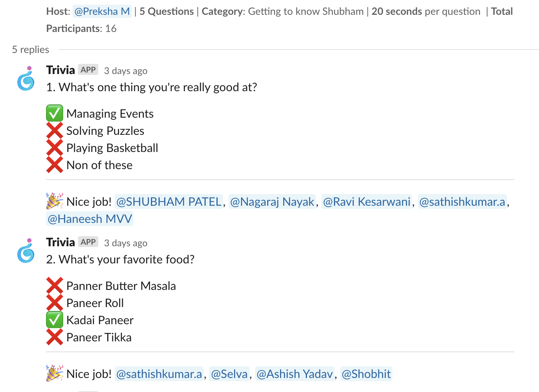
Task: Click red cross beside Solving Puzzles
Action: point(55,131)
